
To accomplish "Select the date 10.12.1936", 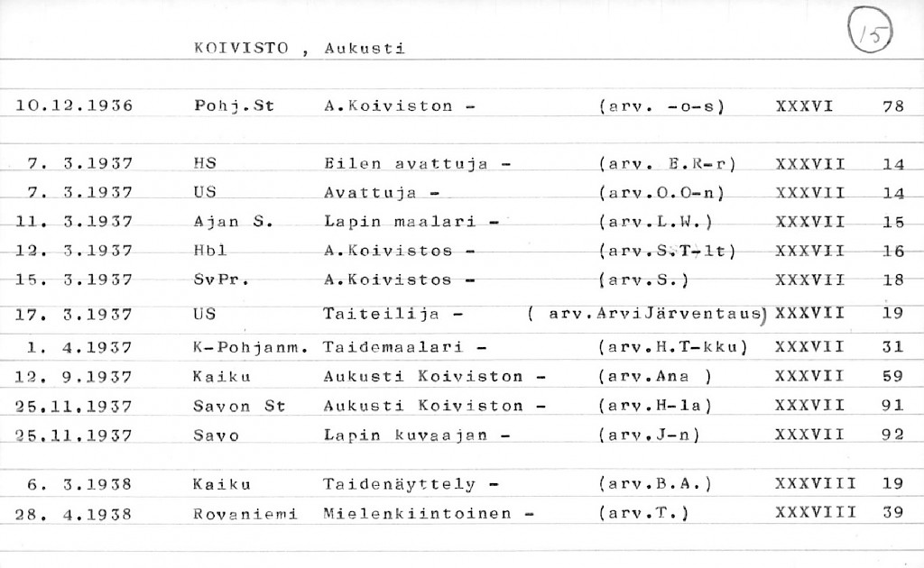I will 74,106.
